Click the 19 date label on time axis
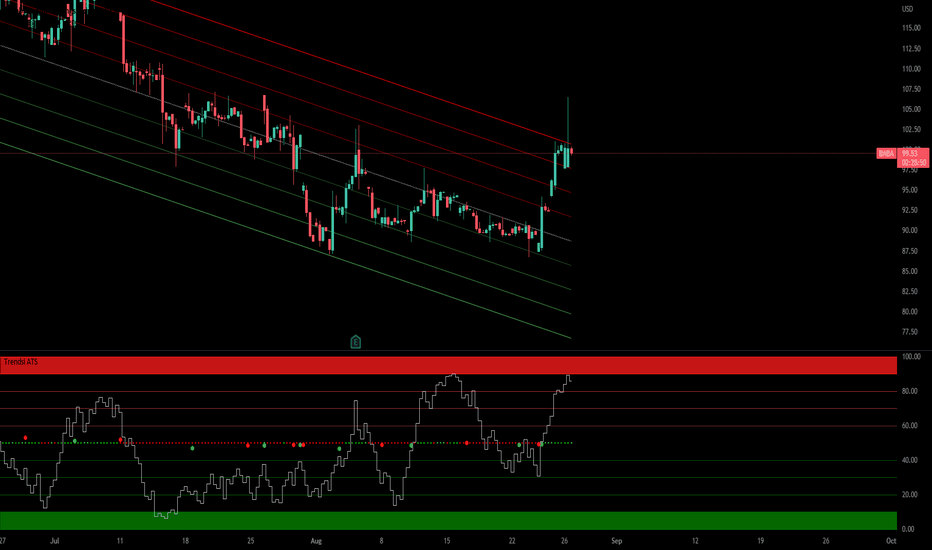The image size is (932, 550). (760, 541)
